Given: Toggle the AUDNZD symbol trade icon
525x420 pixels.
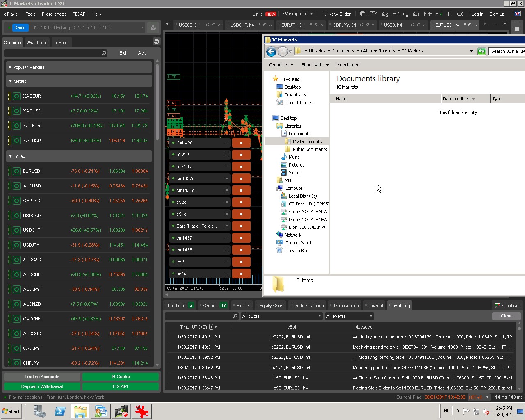Looking at the screenshot, I should point(16,304).
